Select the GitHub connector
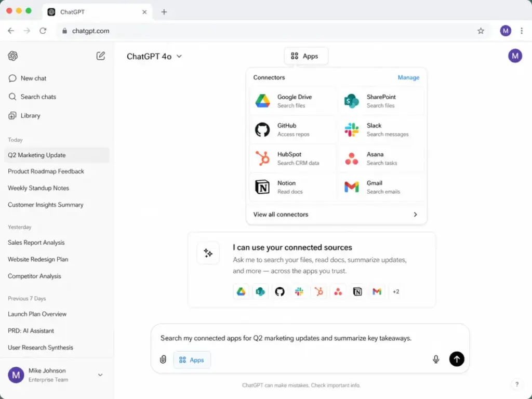This screenshot has width=532, height=399. point(292,129)
